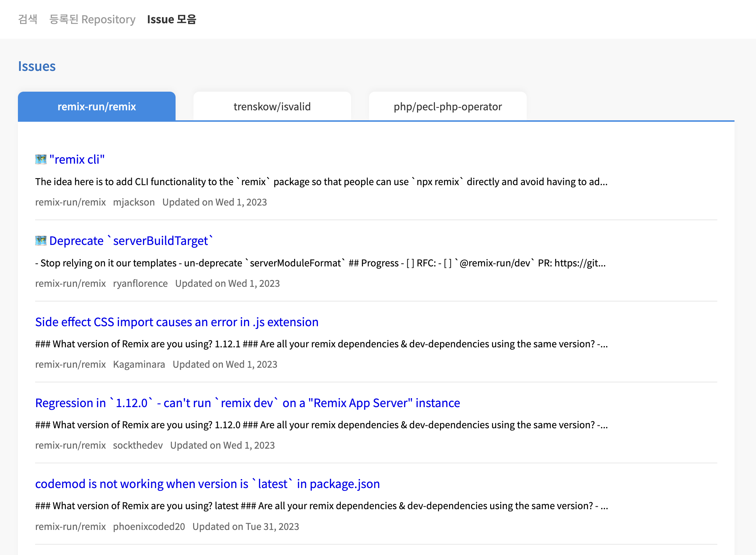The image size is (756, 555).
Task: Open the 검색 navigation item
Action: [x=28, y=19]
